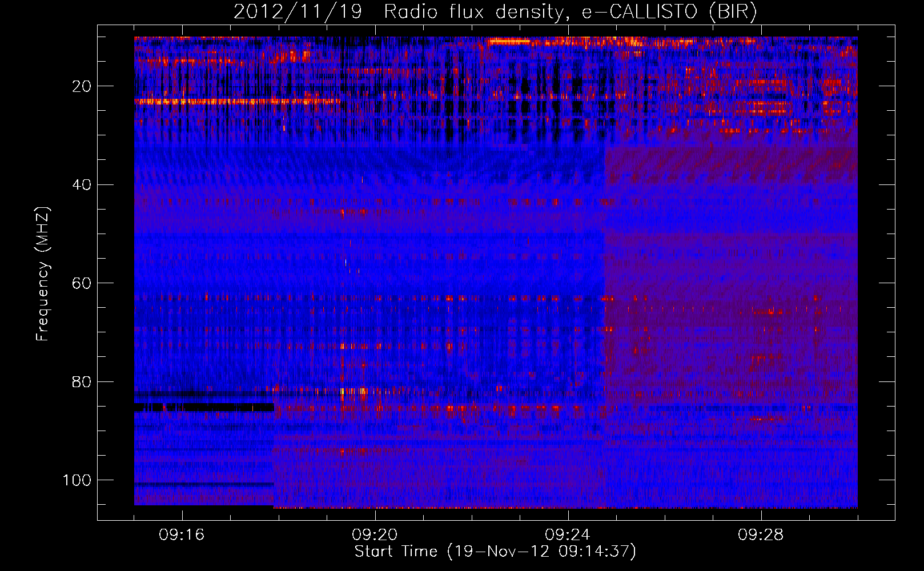The width and height of the screenshot is (924, 571).
Task: Click the frequency tick label '20'
Action: [82, 86]
